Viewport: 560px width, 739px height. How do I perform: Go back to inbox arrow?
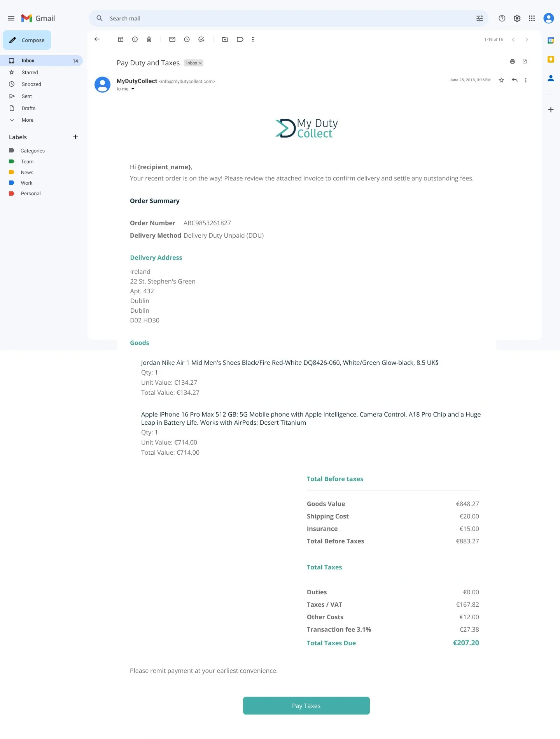coord(97,39)
